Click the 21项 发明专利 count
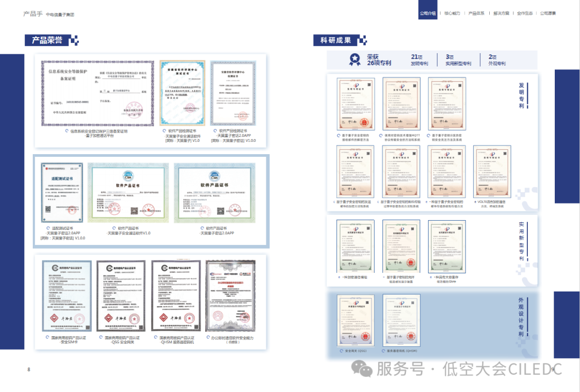 pyautogui.click(x=419, y=60)
